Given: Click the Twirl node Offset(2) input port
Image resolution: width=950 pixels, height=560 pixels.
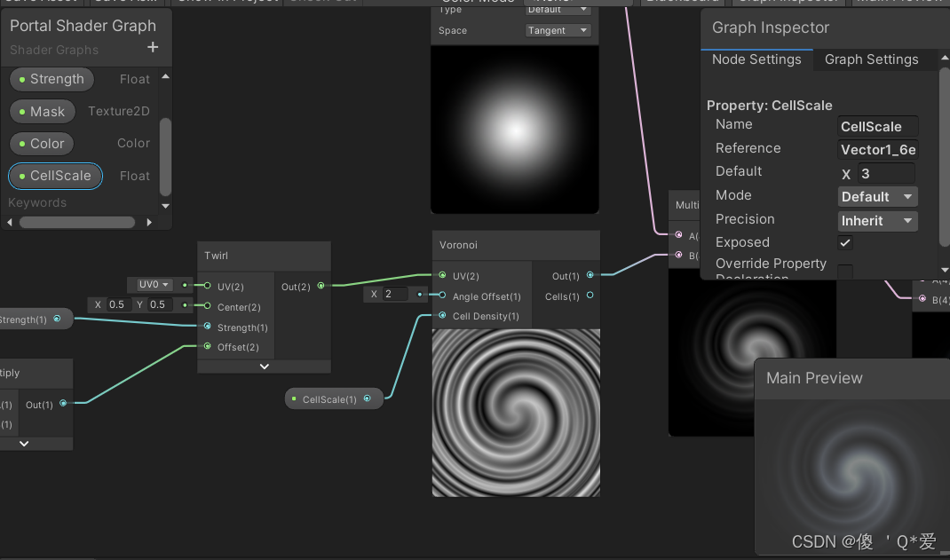Looking at the screenshot, I should [207, 346].
